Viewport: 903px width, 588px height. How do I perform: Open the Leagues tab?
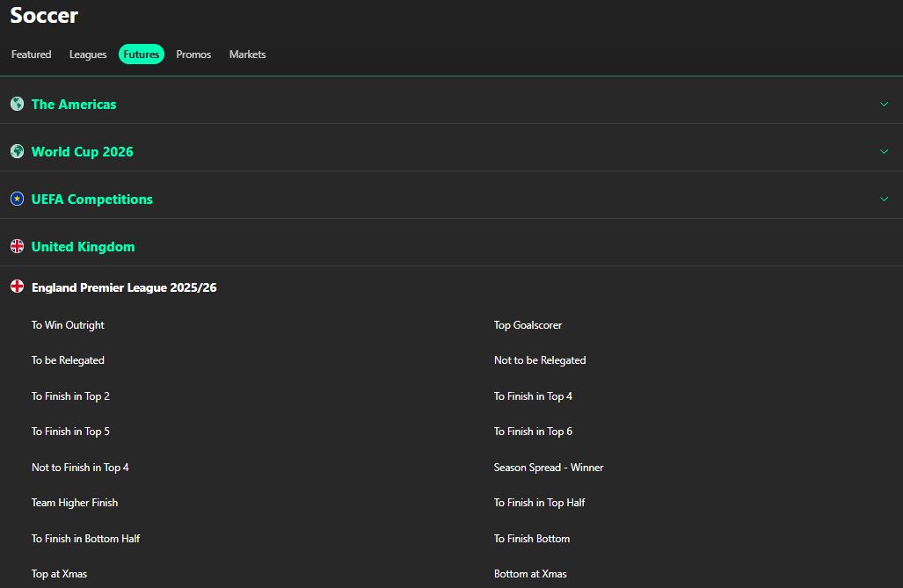coord(87,54)
